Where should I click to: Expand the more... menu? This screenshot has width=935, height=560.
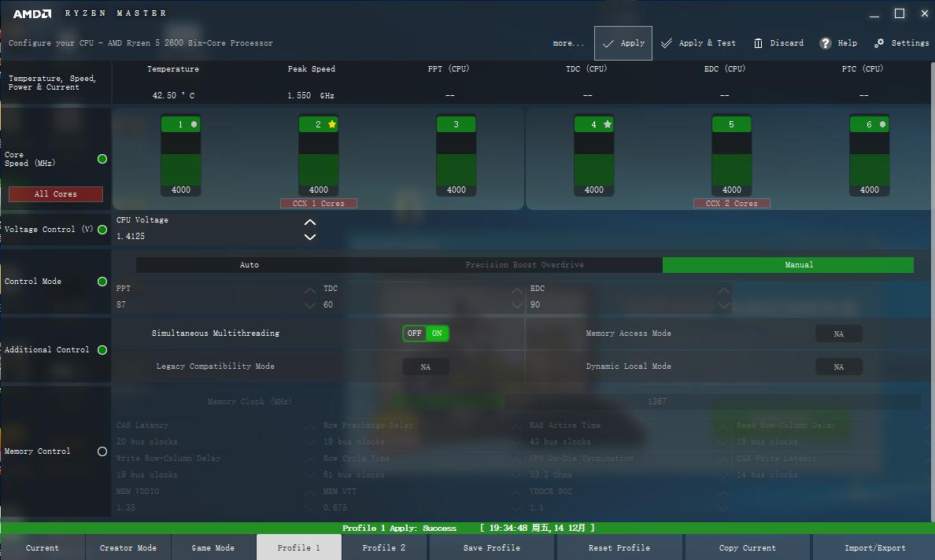click(x=568, y=43)
